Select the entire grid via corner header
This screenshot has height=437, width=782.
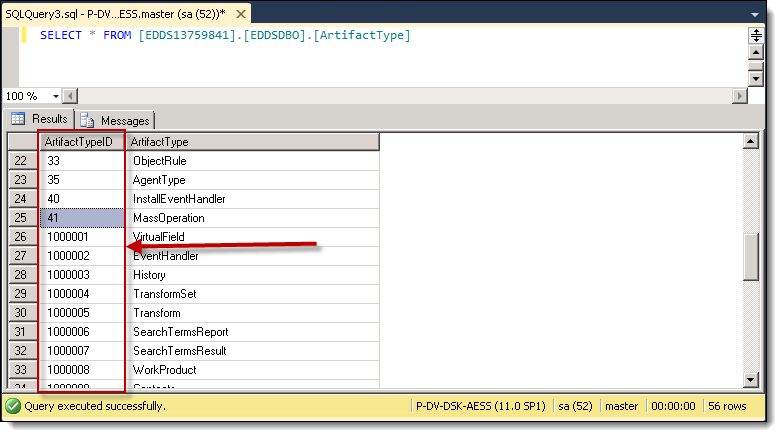[x=23, y=142]
